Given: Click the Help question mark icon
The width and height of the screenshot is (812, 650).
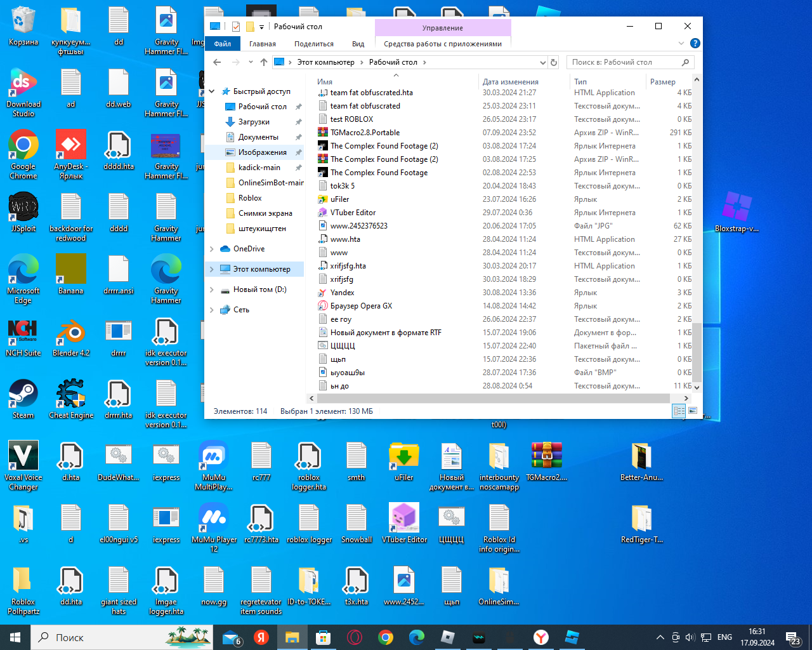Looking at the screenshot, I should pyautogui.click(x=695, y=44).
